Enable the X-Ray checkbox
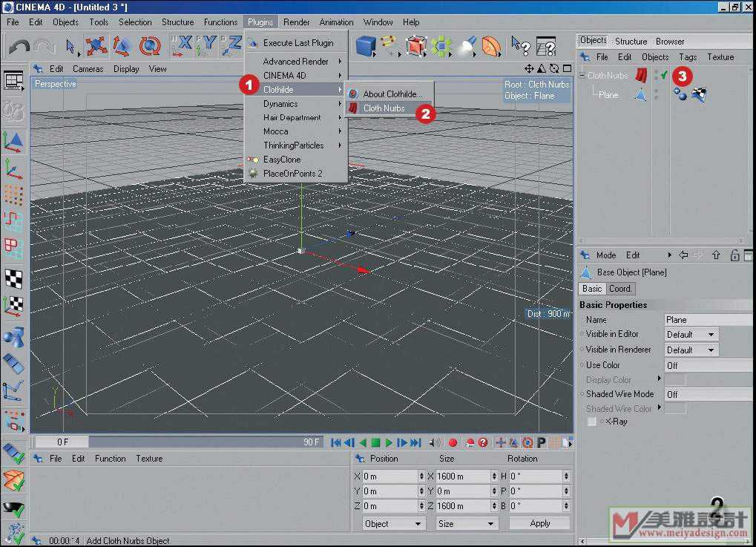756x547 pixels. point(591,422)
